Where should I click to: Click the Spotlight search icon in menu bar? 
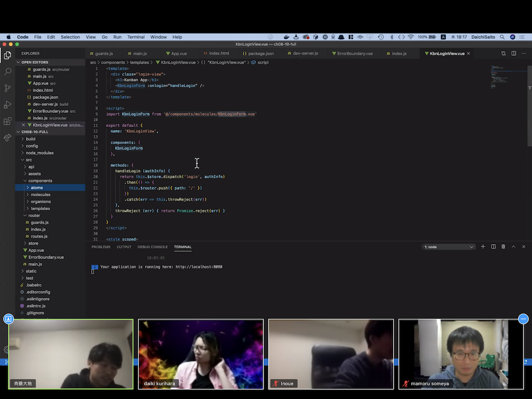coord(502,37)
